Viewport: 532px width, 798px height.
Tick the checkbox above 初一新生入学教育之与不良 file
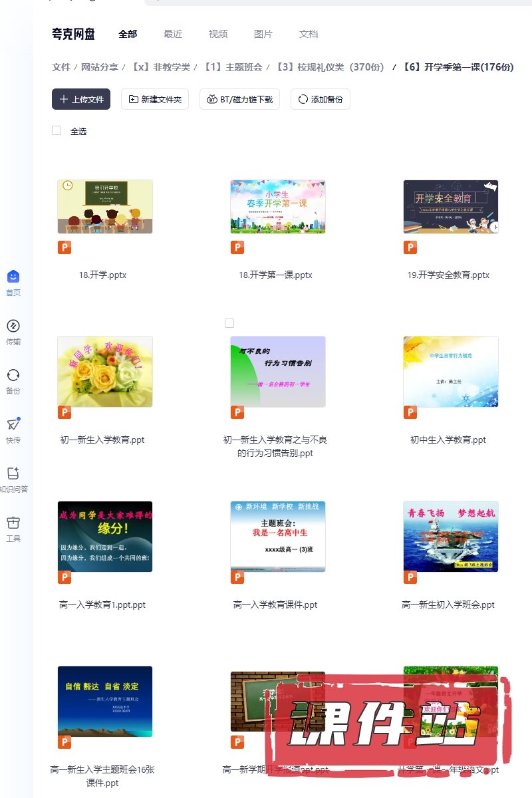coord(229,323)
